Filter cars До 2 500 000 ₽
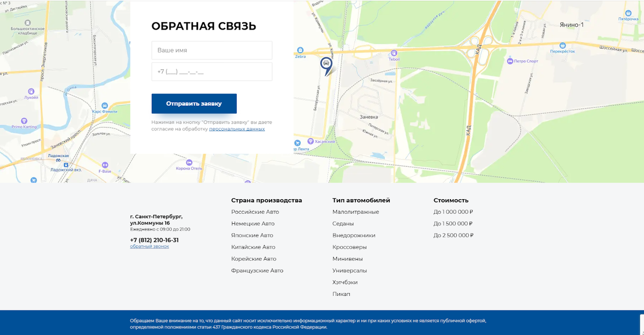Image resolution: width=644 pixels, height=335 pixels. [x=453, y=235]
